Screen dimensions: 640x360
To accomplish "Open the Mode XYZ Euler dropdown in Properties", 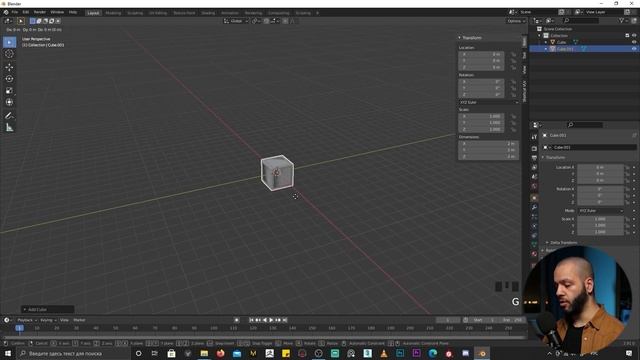I will [x=601, y=211].
